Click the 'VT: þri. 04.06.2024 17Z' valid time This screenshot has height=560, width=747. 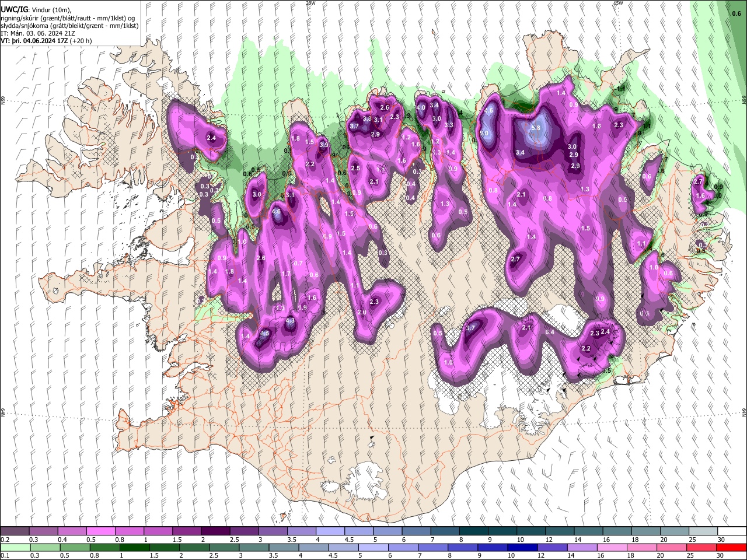35,41
